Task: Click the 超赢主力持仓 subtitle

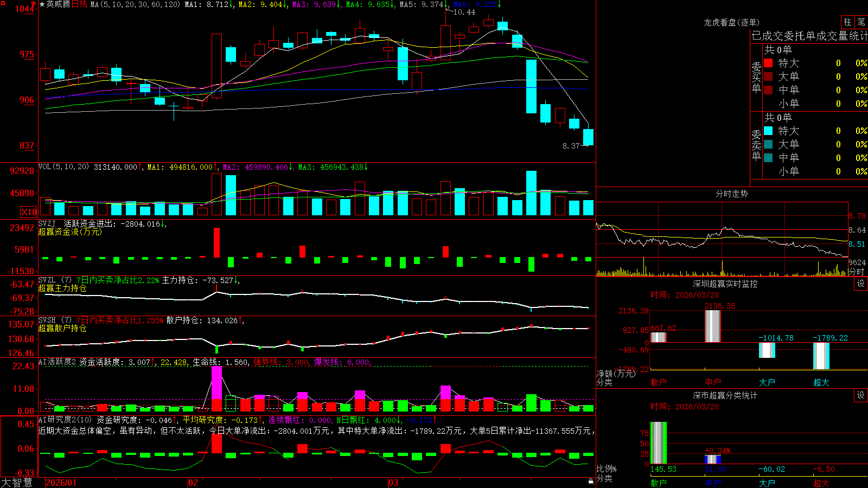Action: [x=62, y=288]
